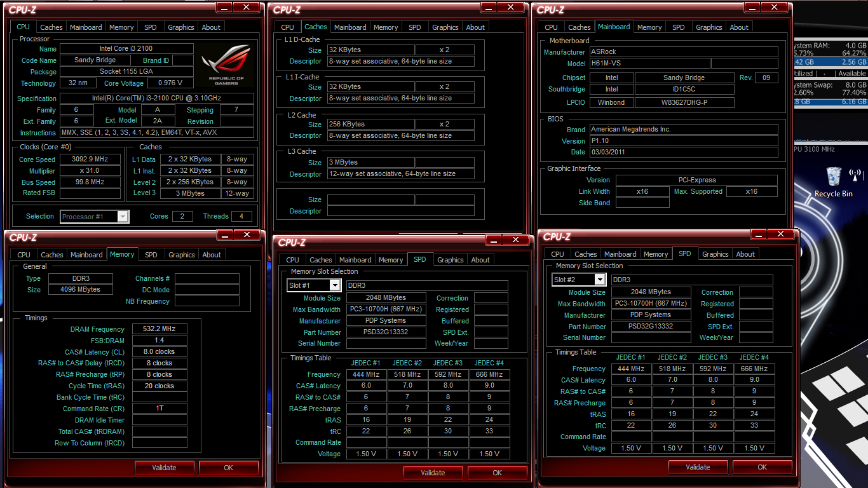Click the system RAM usage bar gadget
868x488 pixels.
(x=831, y=62)
